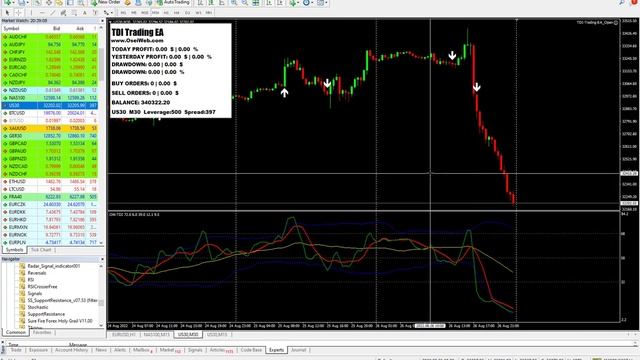The height and width of the screenshot is (360, 640).
Task: Select GER30 row in Market Watch
Action: click(x=50, y=136)
